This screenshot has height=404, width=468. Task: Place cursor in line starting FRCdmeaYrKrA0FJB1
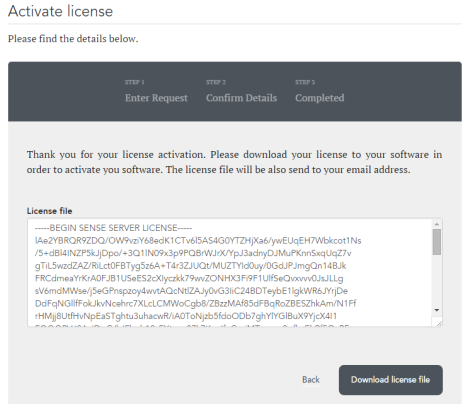[x=189, y=278]
